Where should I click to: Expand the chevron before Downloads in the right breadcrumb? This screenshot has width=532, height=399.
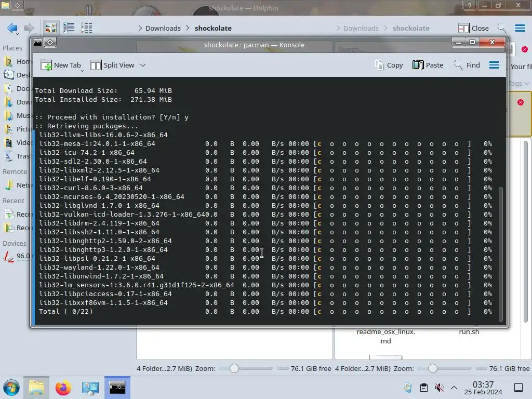click(338, 28)
